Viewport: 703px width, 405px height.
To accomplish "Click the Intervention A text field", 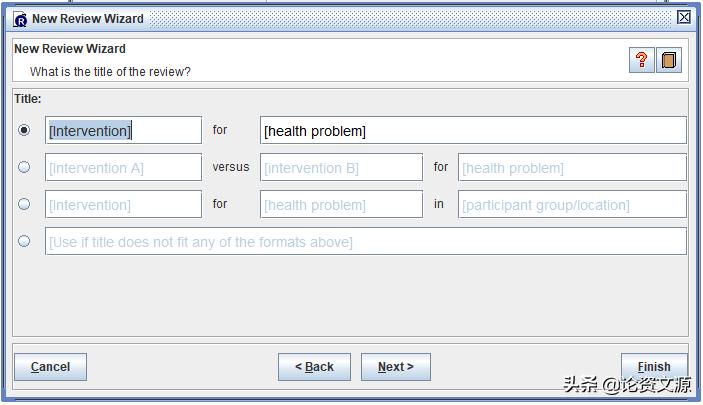I will point(123,167).
